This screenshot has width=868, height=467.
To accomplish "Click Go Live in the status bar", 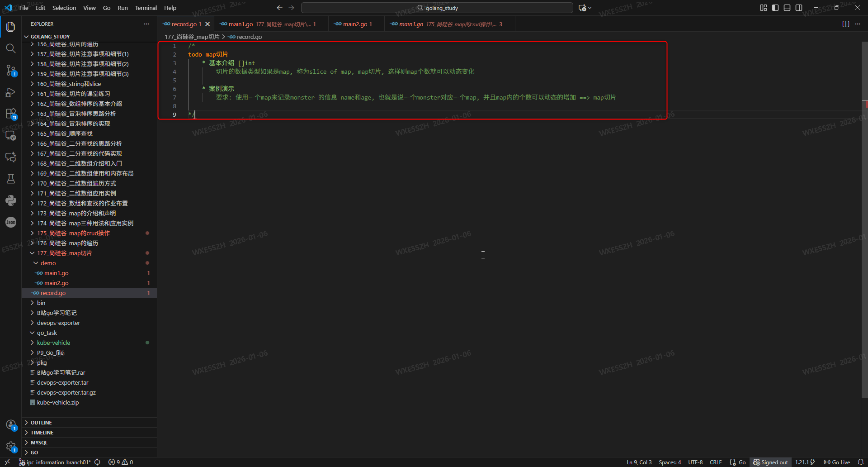I will [837, 462].
